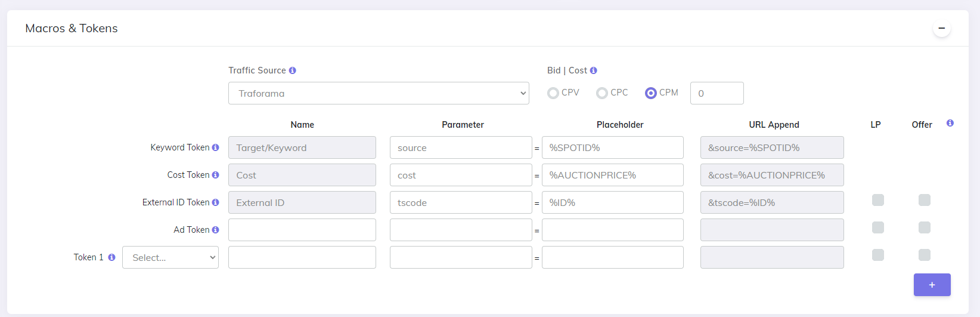Click the Target/Keyword name field
The height and width of the screenshot is (317, 980).
click(302, 147)
